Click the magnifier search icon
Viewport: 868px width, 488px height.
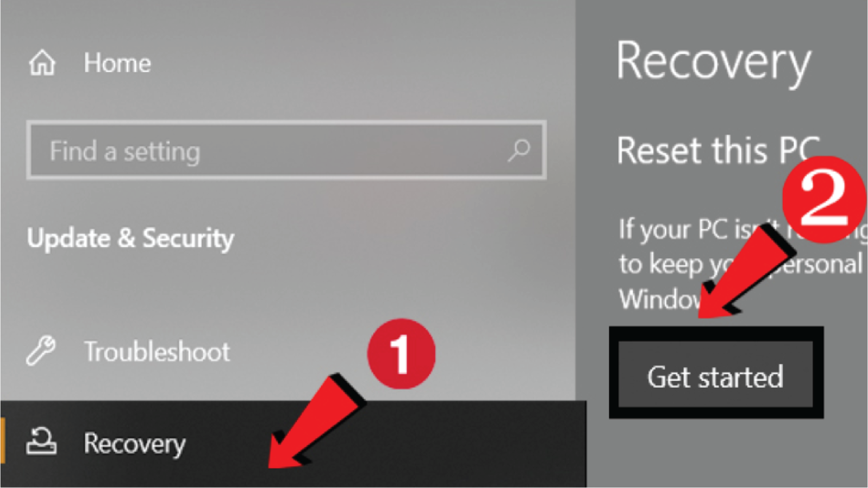(519, 150)
